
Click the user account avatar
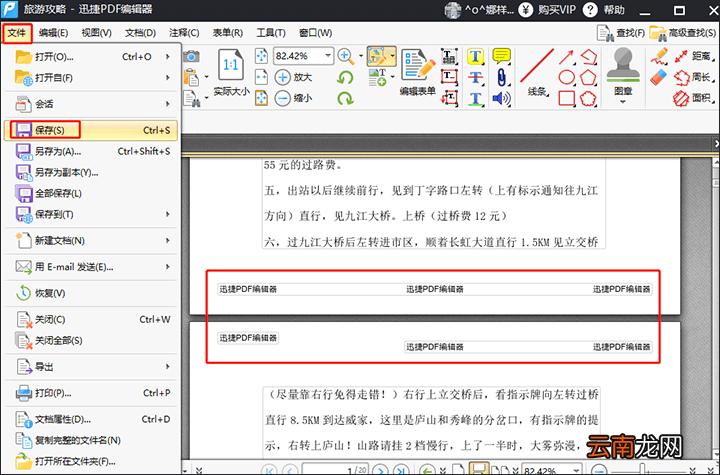pos(452,10)
